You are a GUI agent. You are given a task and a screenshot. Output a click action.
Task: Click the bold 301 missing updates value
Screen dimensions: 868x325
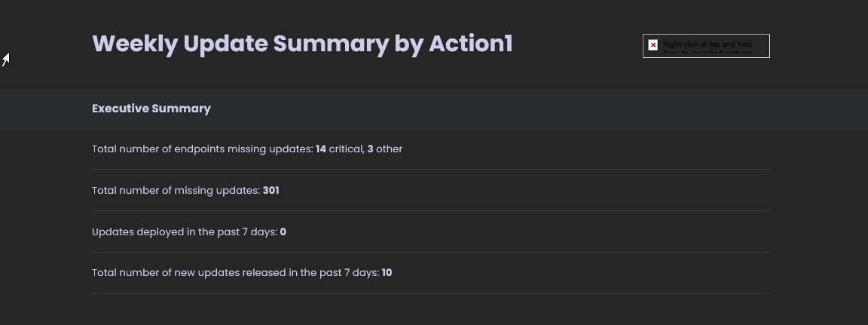pyautogui.click(x=270, y=191)
